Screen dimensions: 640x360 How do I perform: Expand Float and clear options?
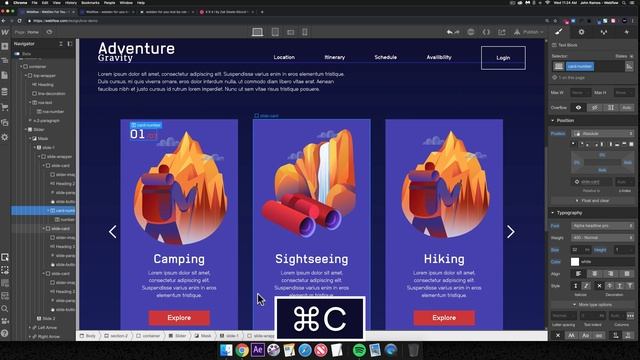(x=592, y=200)
